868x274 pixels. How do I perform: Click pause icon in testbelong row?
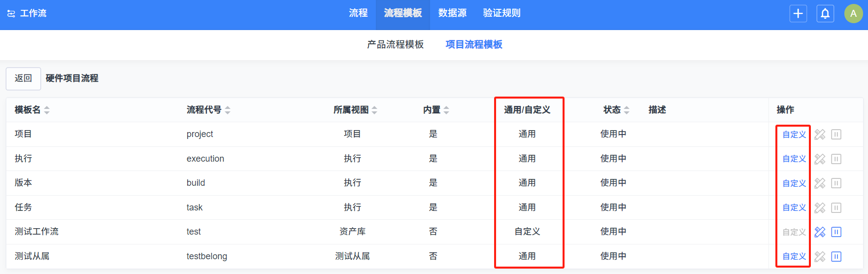[x=836, y=256]
